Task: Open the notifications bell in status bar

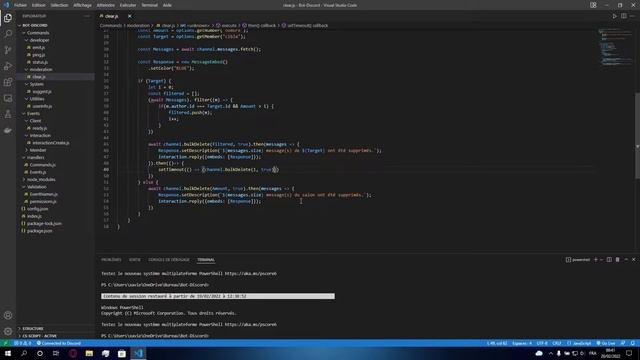Action: [632, 343]
